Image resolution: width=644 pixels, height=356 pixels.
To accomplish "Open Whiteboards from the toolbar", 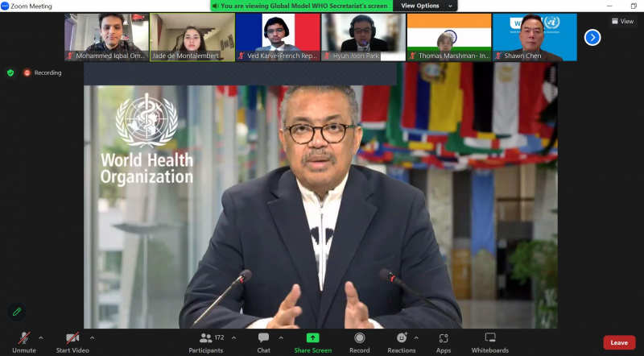I will (x=489, y=338).
